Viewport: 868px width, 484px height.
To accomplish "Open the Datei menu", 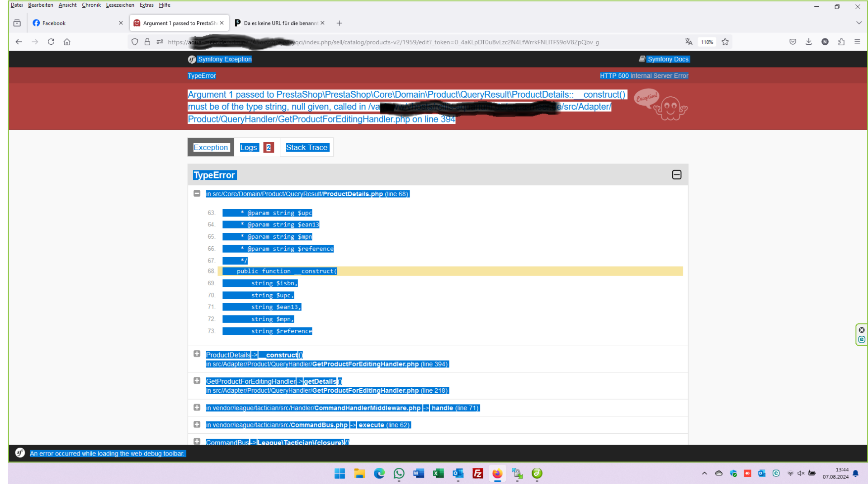I will click(17, 5).
